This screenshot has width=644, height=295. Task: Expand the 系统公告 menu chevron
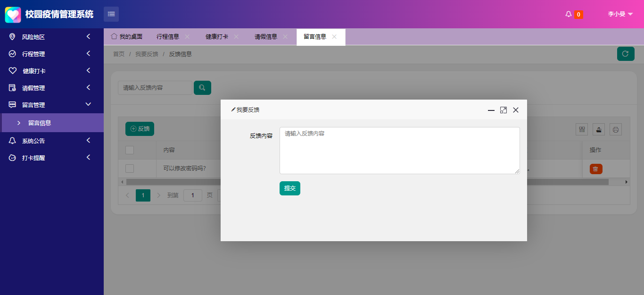point(88,140)
